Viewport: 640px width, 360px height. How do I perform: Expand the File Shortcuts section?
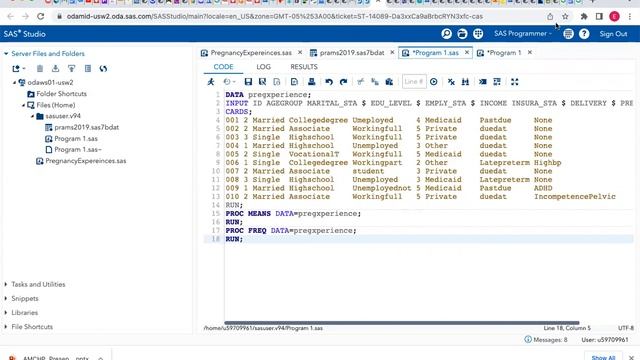[6, 327]
